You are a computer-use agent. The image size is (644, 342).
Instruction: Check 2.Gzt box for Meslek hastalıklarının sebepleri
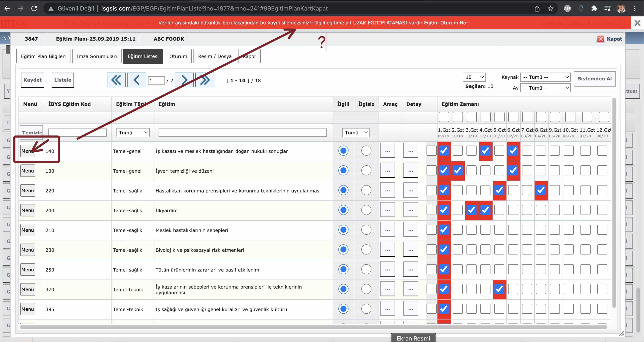tap(457, 230)
